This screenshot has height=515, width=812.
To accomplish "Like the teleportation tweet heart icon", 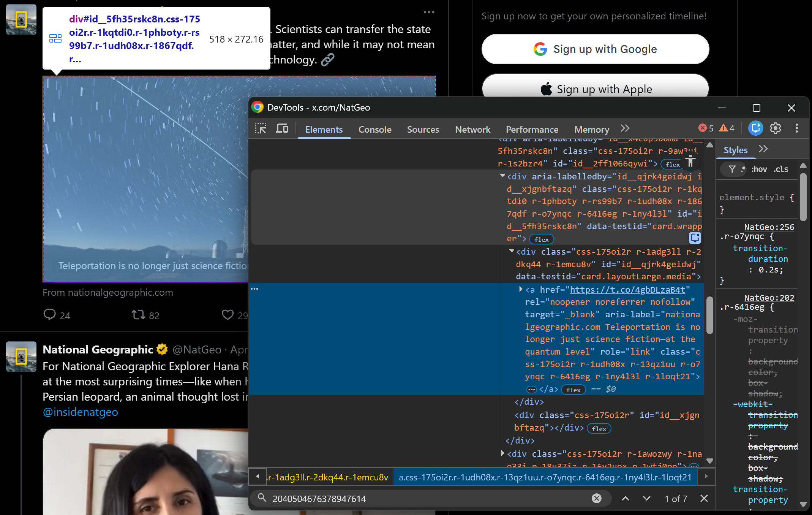I will point(227,315).
